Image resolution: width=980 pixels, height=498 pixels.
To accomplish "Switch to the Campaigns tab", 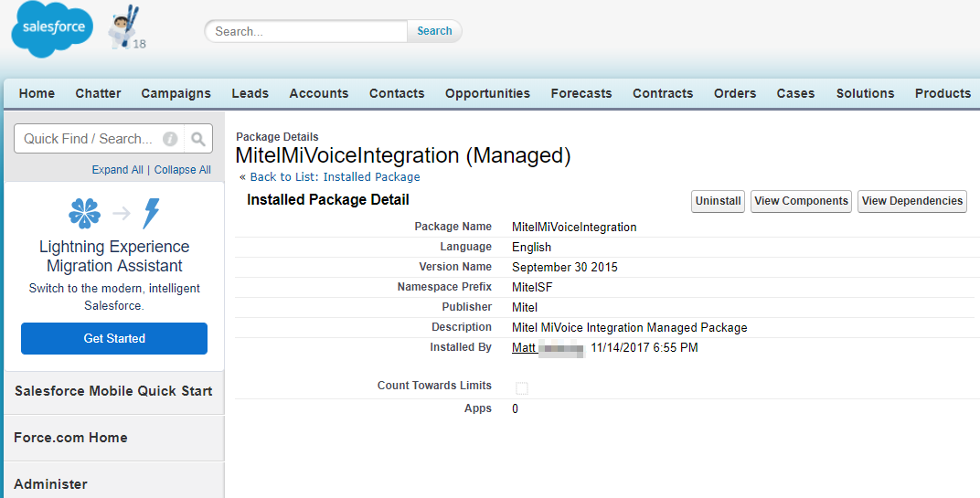I will [176, 93].
